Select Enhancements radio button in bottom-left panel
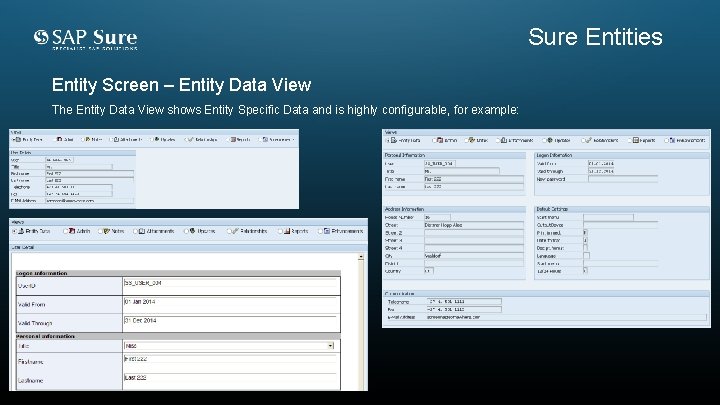 click(320, 231)
